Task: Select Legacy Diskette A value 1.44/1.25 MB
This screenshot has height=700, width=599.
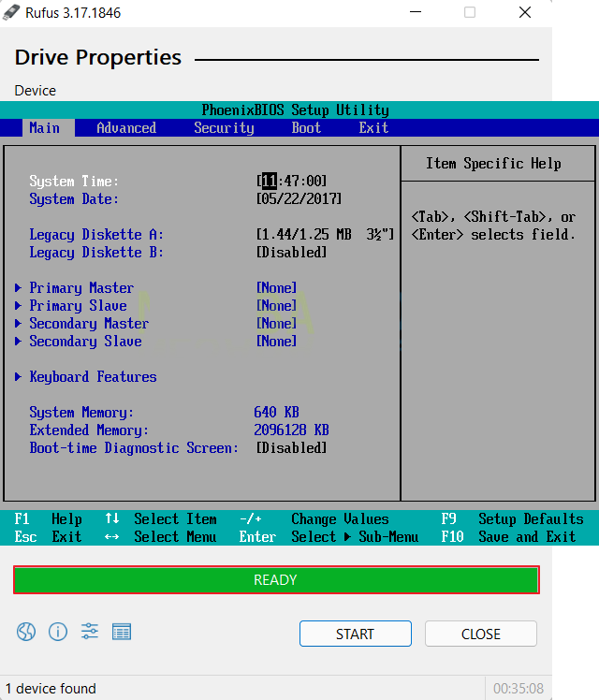Action: (325, 235)
